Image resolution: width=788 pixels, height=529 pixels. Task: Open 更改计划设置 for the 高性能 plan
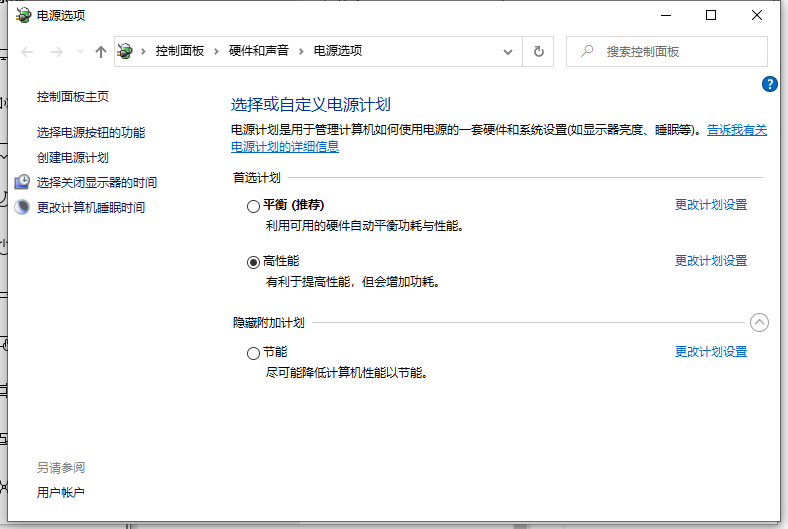coord(710,261)
